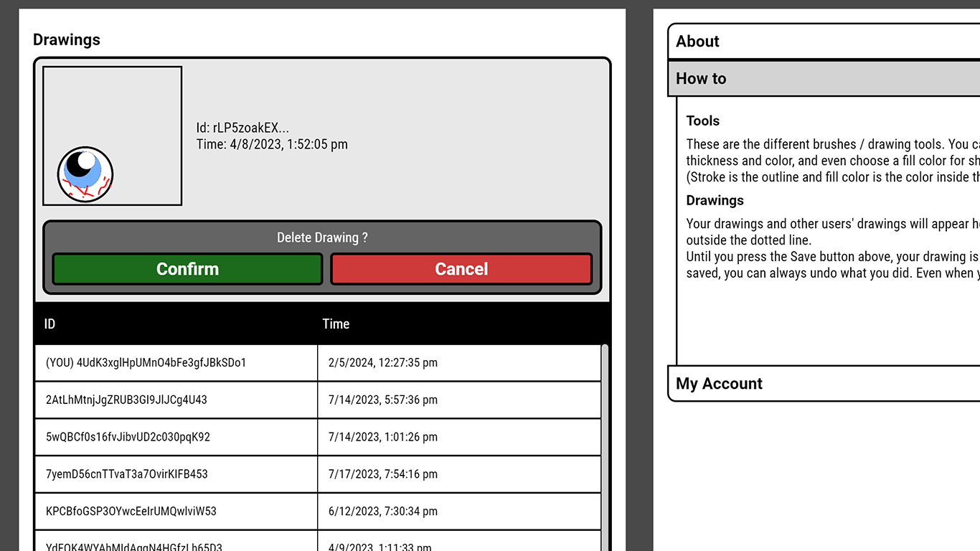Select drawing ID starting with 2AtLhMtnj

pyautogui.click(x=176, y=400)
